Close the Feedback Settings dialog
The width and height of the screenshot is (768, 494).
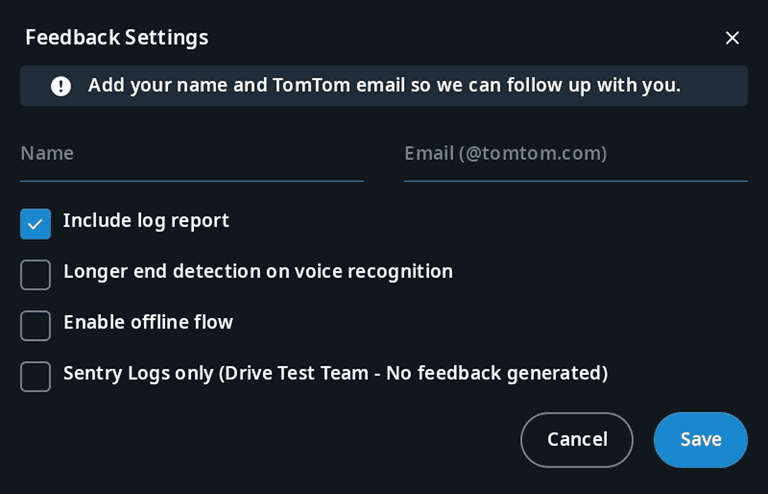click(732, 38)
